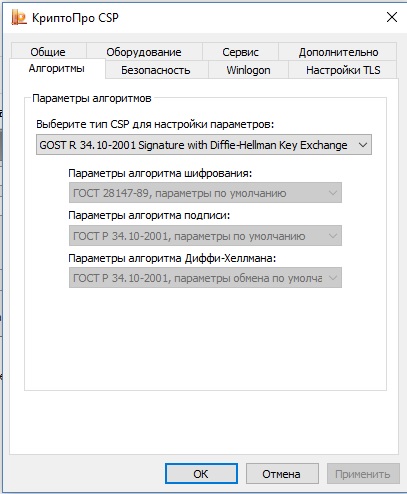Click the label 'Параметры алгоритма шифрования:'
Screen dimensions: 407x494
[160, 173]
